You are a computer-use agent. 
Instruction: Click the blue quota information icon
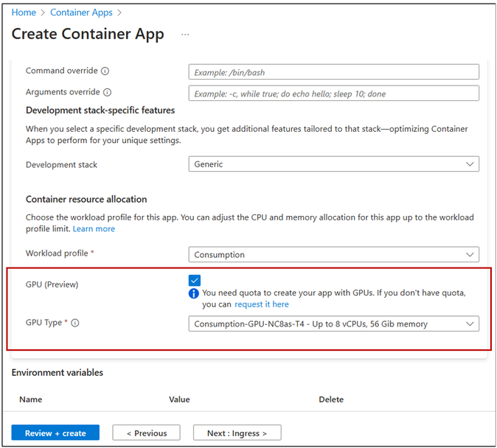(194, 293)
